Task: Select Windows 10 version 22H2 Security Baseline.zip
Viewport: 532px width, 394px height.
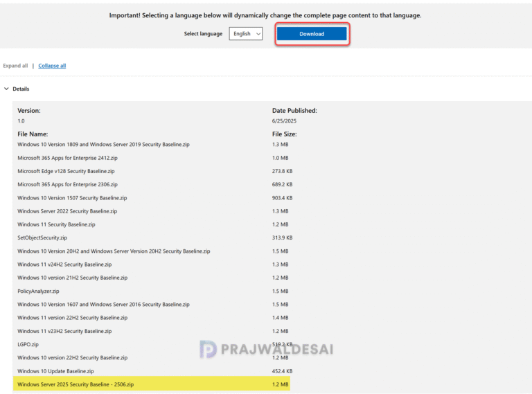Action: coord(72,358)
